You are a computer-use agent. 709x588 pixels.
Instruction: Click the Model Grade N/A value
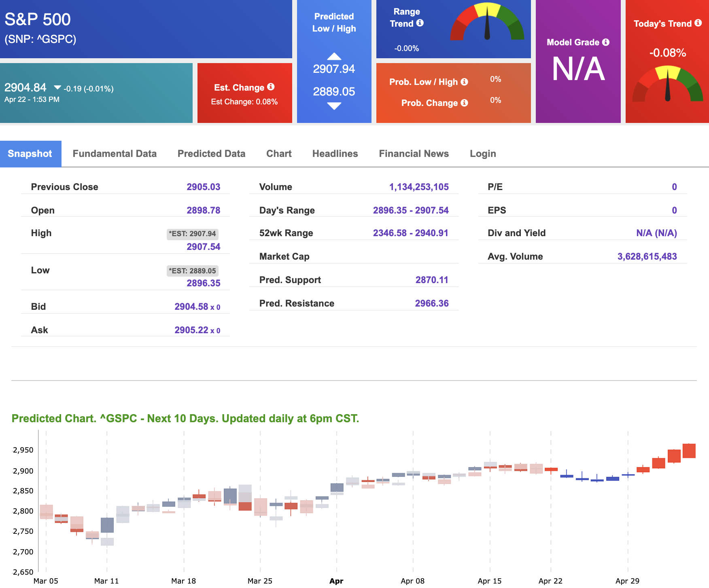coord(578,69)
